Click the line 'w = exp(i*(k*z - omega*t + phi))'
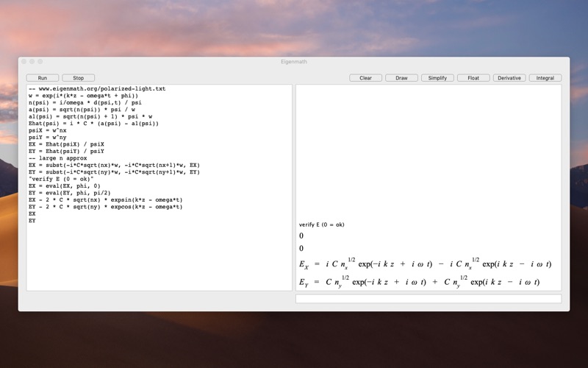This screenshot has width=588, height=368. tap(83, 96)
